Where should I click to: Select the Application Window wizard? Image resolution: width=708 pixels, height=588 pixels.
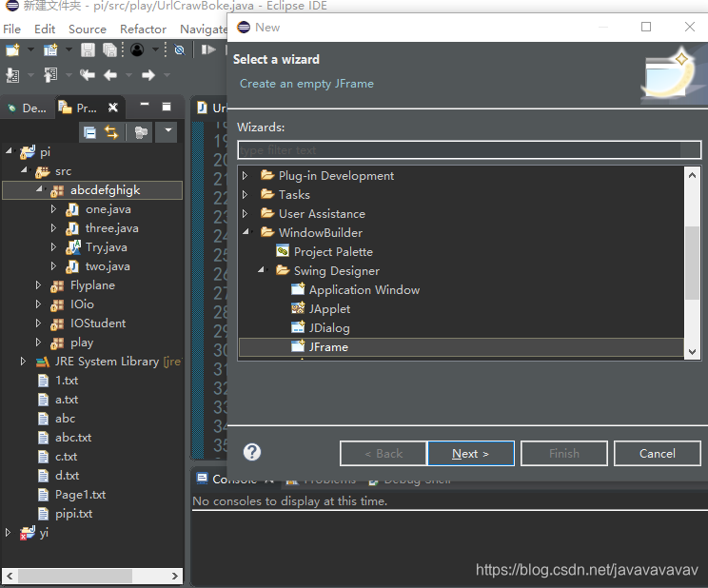(x=364, y=290)
